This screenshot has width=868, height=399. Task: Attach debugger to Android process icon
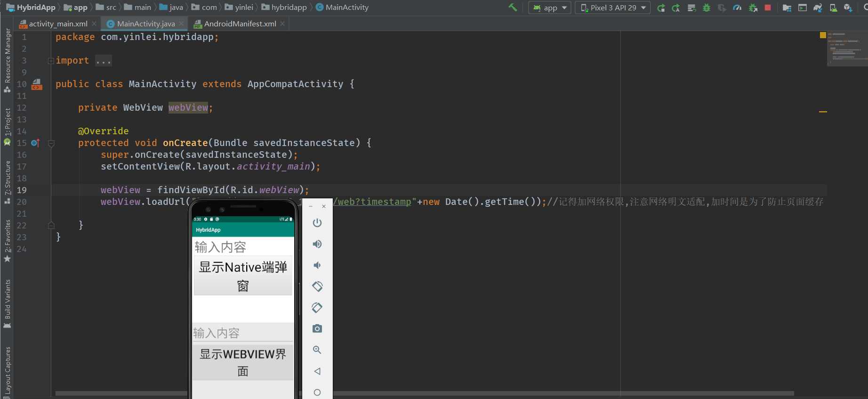[753, 8]
